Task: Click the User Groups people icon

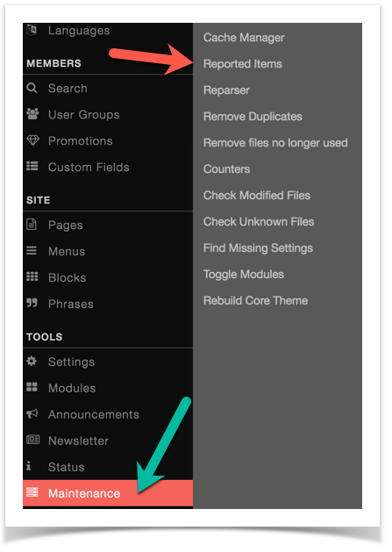Action: point(32,114)
